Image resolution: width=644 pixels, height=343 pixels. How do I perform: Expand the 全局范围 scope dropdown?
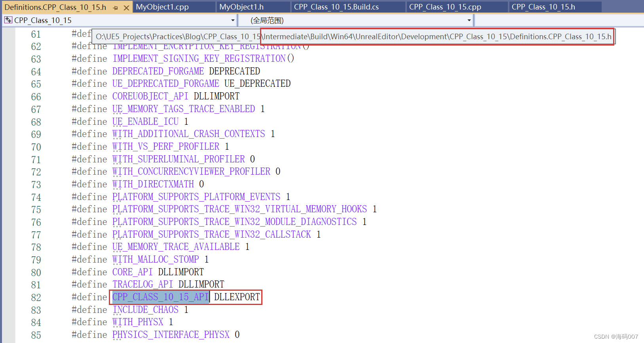[469, 20]
